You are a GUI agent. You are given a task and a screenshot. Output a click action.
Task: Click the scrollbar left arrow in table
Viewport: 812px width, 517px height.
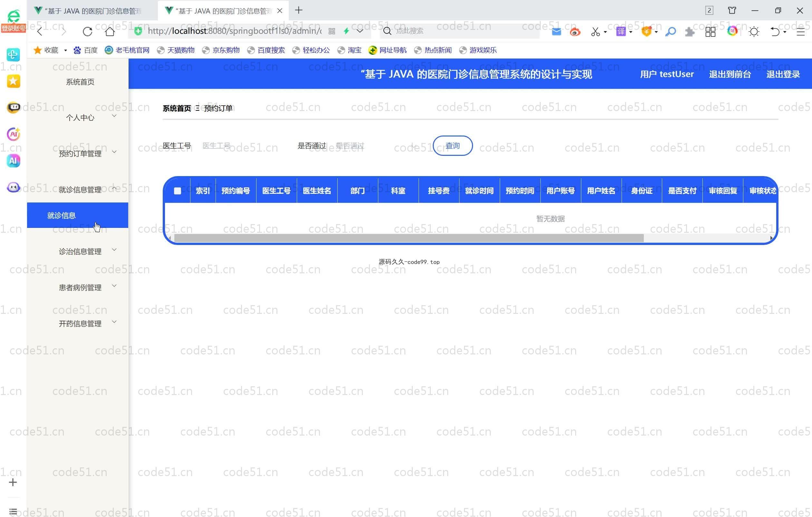[x=169, y=238]
